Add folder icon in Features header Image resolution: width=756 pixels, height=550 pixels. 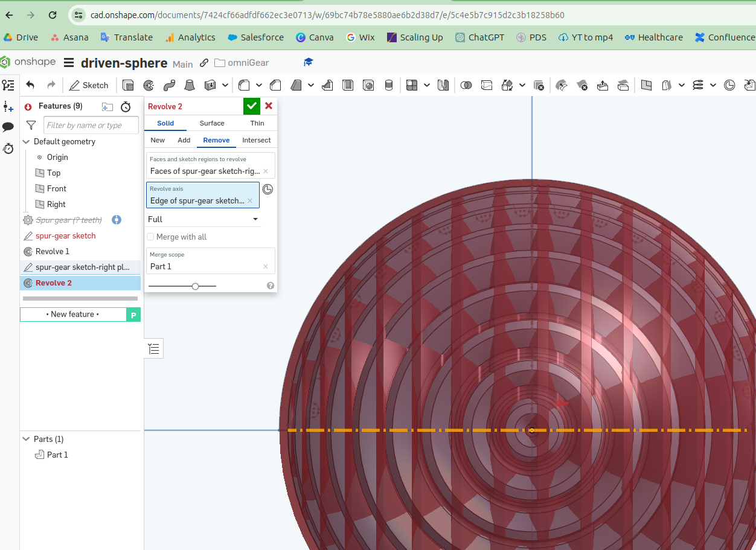[107, 107]
